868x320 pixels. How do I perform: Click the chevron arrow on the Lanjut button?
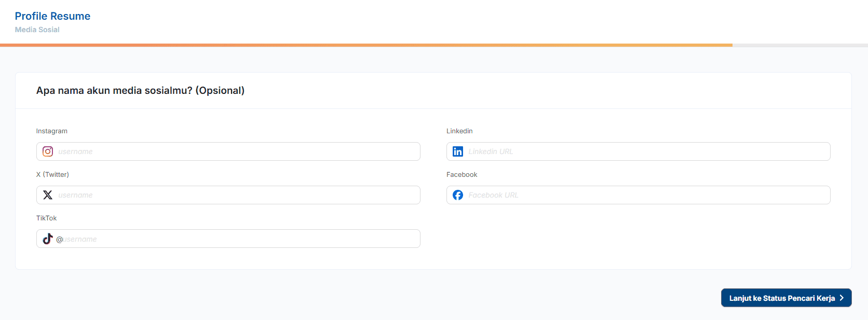842,298
